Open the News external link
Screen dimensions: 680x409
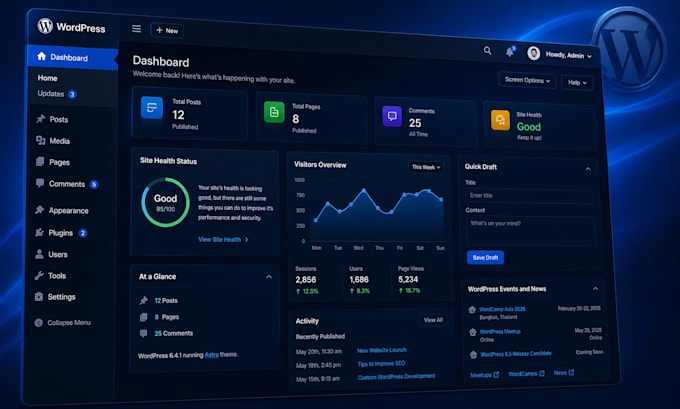tap(564, 373)
